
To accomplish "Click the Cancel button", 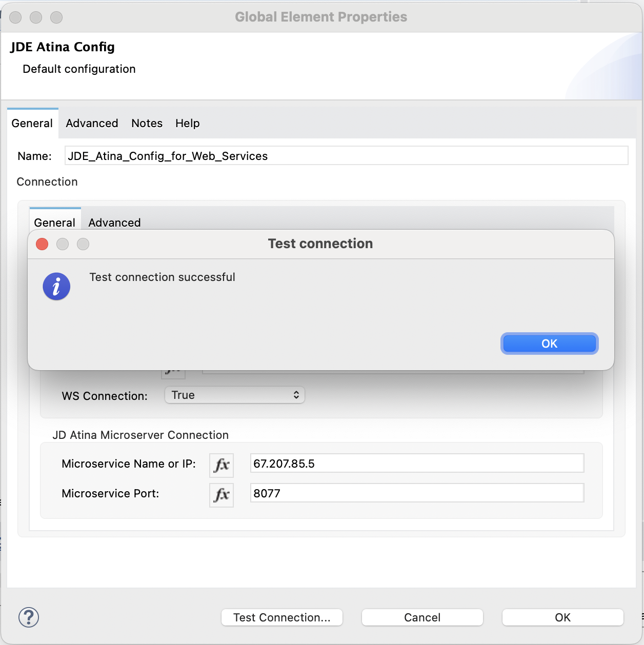I will pos(422,617).
